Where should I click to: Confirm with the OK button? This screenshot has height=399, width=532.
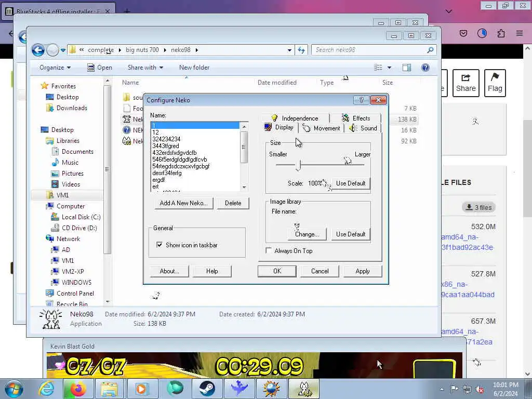(277, 271)
